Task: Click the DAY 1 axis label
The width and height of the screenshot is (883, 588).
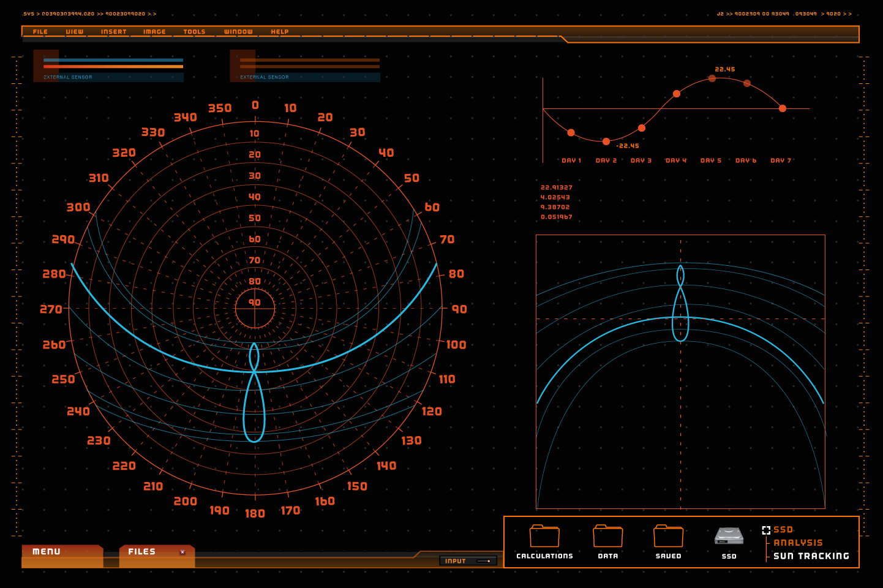Action: pos(571,160)
